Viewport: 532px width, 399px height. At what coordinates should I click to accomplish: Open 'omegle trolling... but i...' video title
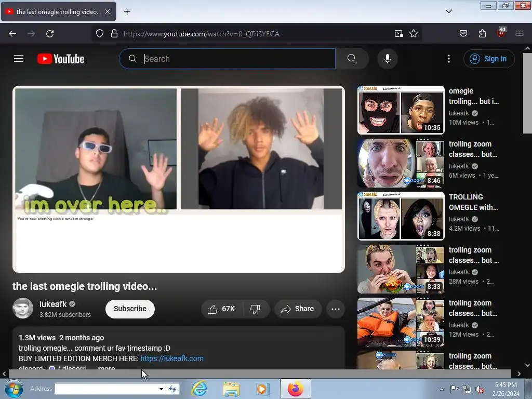click(474, 96)
